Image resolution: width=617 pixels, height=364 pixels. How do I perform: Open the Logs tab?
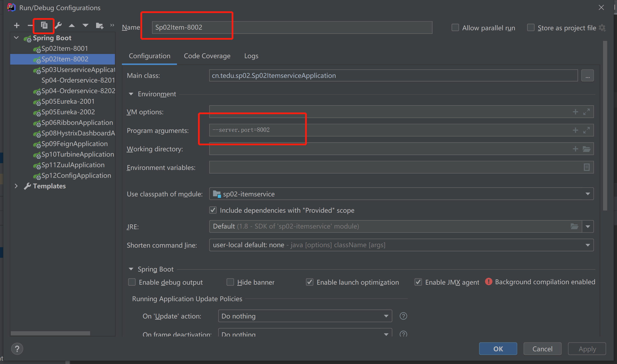tap(251, 56)
